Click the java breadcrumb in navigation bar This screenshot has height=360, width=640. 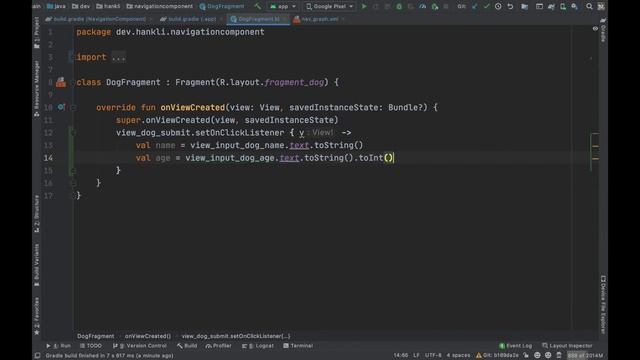click(x=56, y=6)
